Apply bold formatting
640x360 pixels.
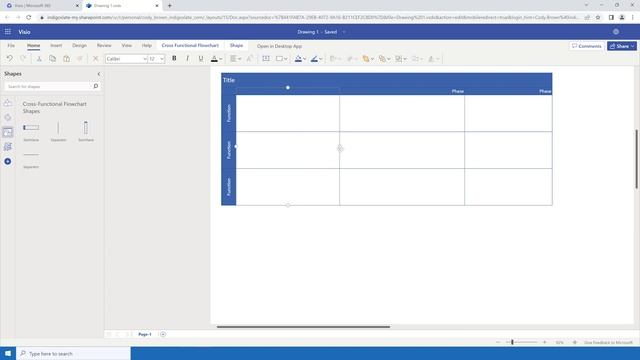(x=174, y=59)
